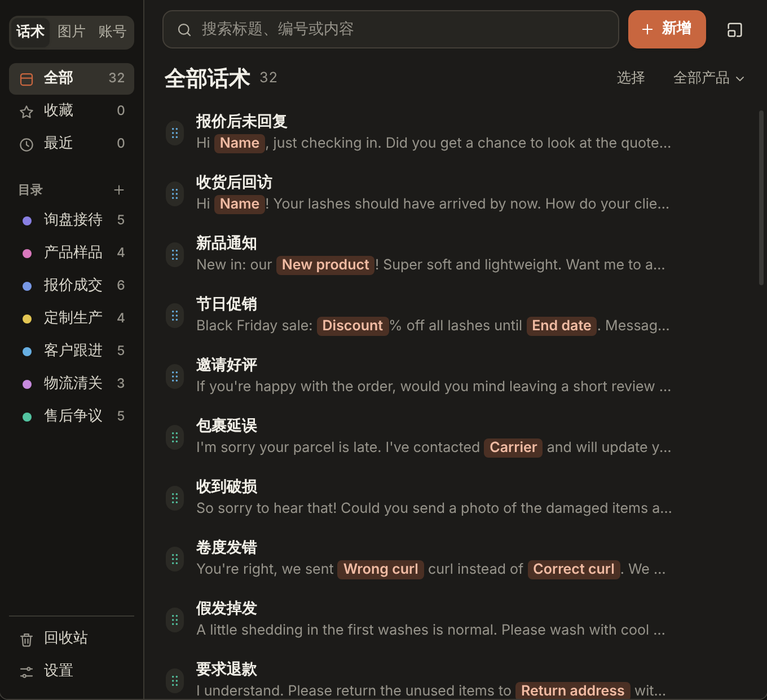This screenshot has width=767, height=700.
Task: Open the 卷度发错 script
Action: pyautogui.click(x=456, y=559)
